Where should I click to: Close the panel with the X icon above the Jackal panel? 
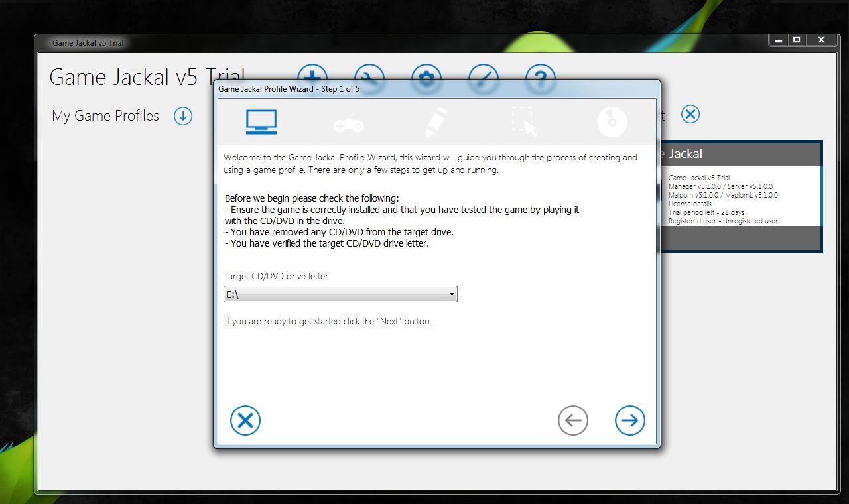pos(690,115)
